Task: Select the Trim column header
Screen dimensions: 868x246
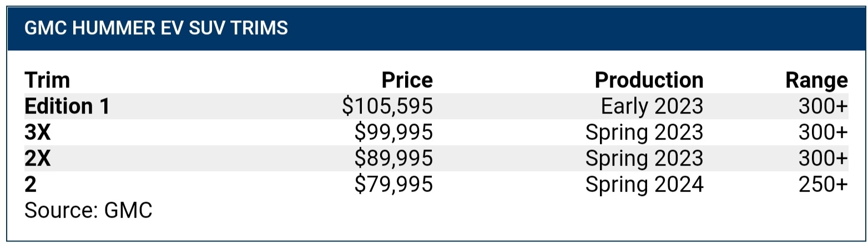Action: click(47, 80)
